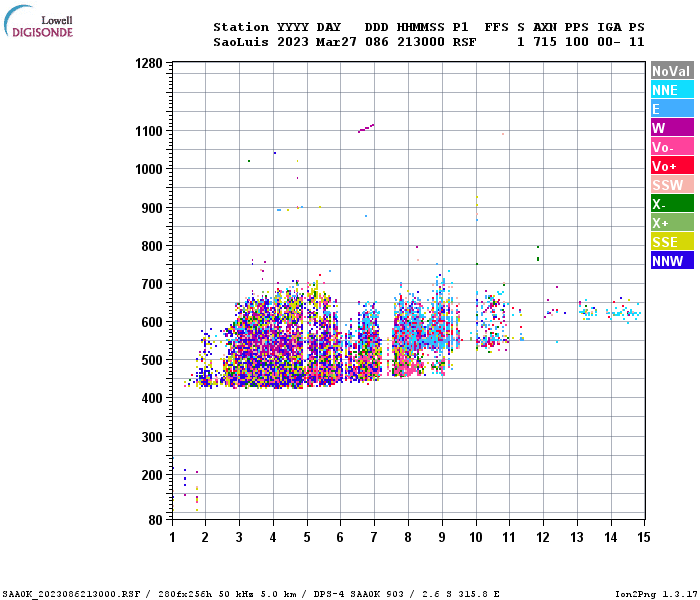Image resolution: width=700 pixels, height=600 pixels.
Task: Click the AXN value 715
Action: coord(545,42)
